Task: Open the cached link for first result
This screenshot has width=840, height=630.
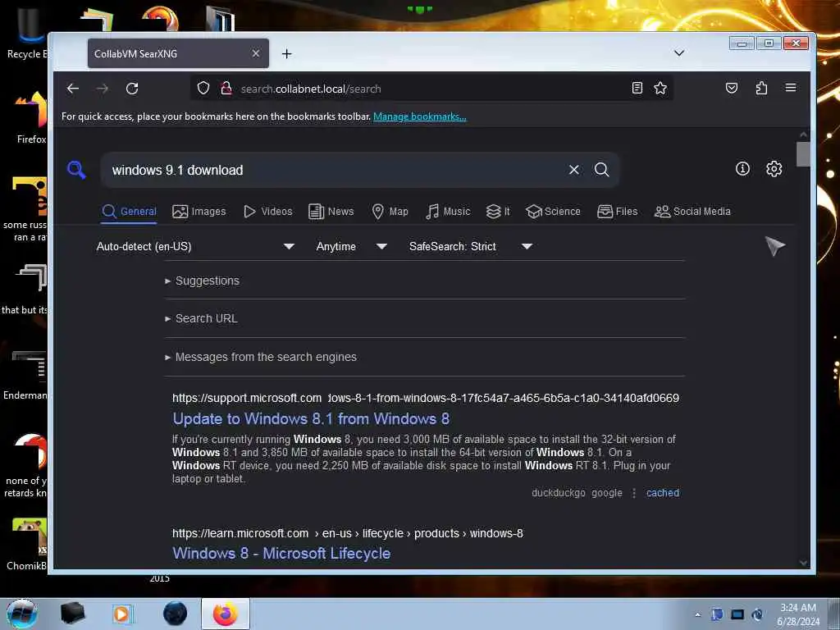Action: (x=663, y=493)
